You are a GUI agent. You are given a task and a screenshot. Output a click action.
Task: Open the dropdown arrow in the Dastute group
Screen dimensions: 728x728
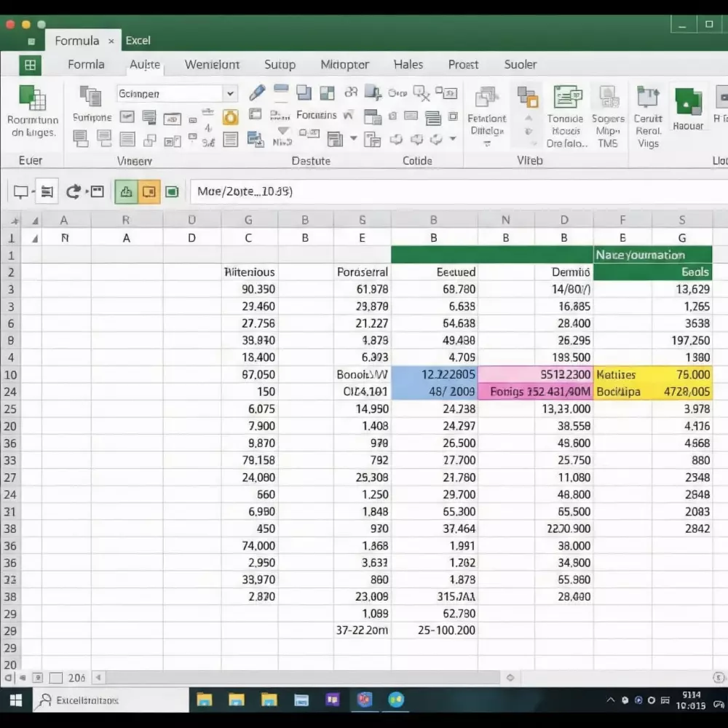(355, 138)
